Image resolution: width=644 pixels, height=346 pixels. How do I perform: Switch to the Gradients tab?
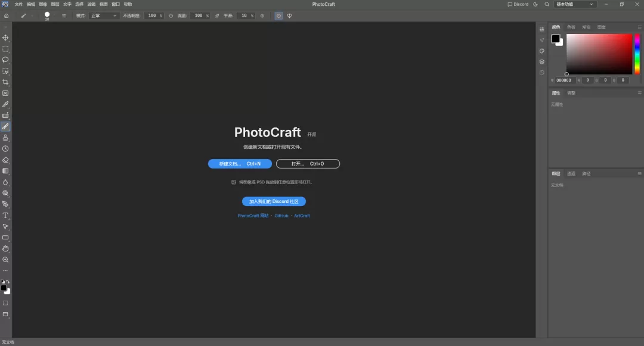coord(586,27)
